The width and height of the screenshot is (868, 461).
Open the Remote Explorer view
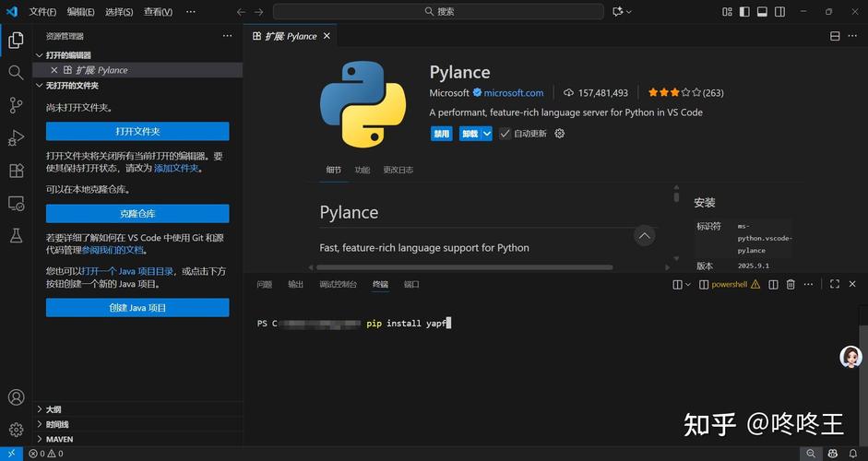(16, 203)
